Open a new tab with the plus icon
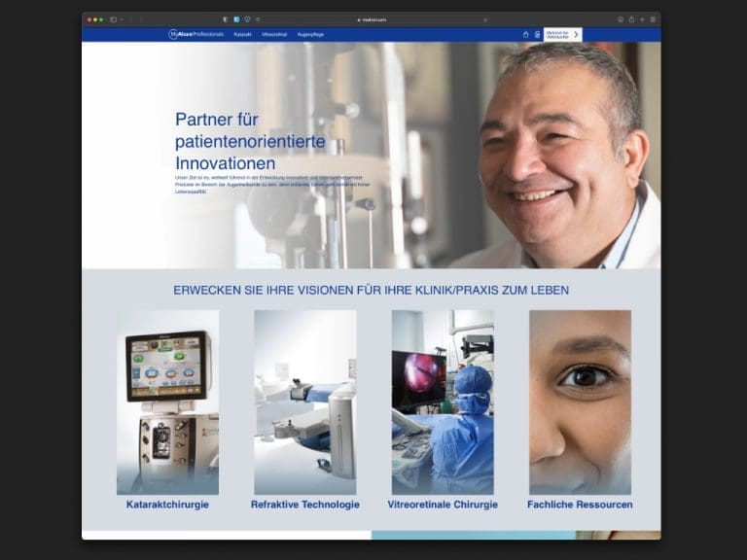This screenshot has height=560, width=747. point(642,19)
